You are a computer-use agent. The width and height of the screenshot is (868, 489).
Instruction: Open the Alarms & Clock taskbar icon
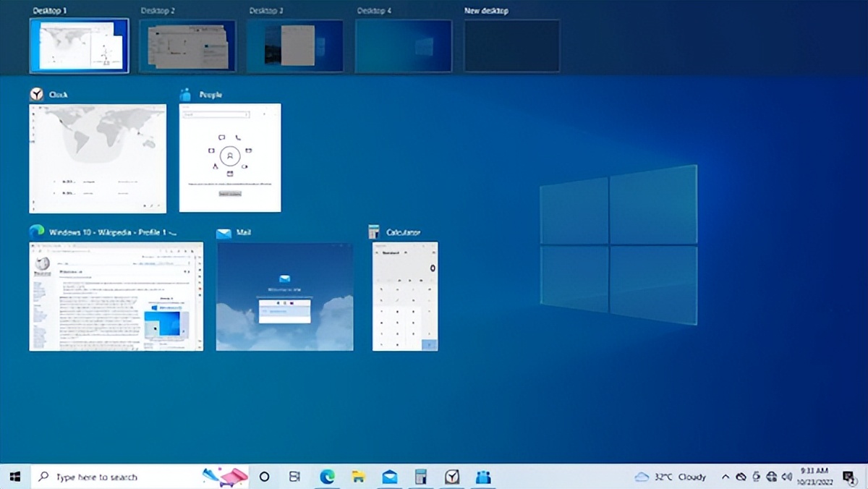point(451,477)
